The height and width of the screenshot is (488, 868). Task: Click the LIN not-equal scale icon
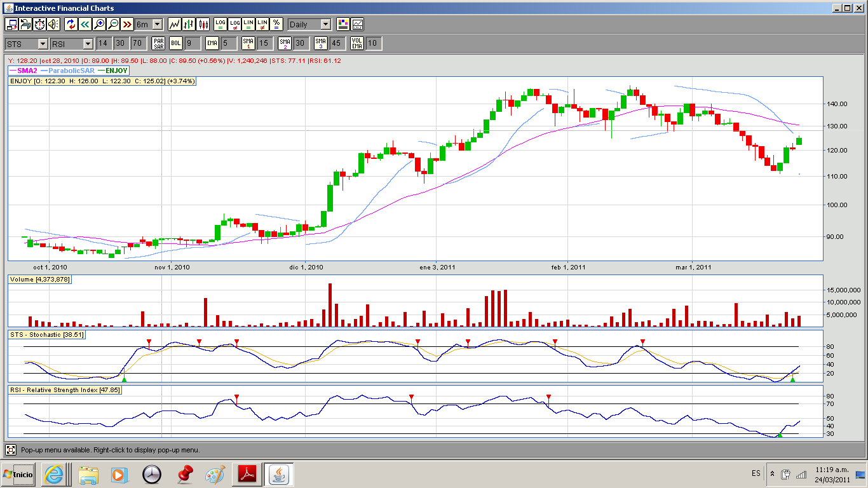point(262,24)
